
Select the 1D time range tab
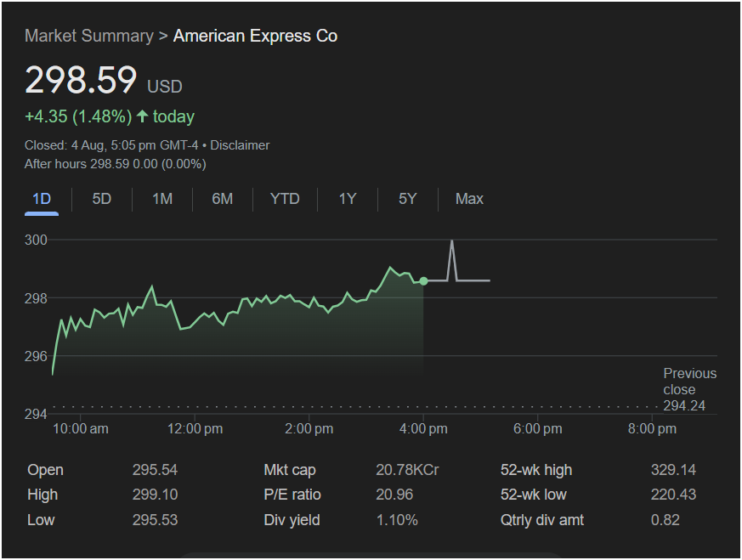(42, 199)
